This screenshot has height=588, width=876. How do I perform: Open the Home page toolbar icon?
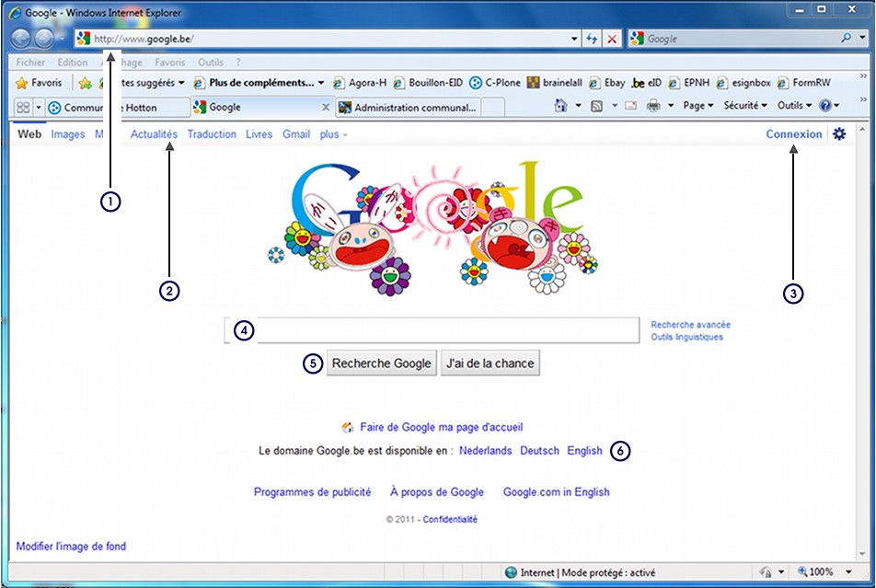point(560,106)
